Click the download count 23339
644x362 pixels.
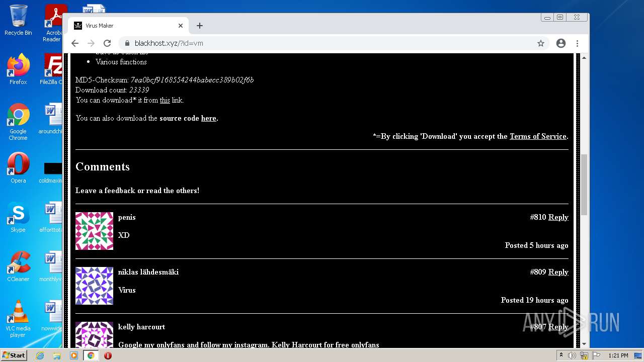(x=139, y=90)
